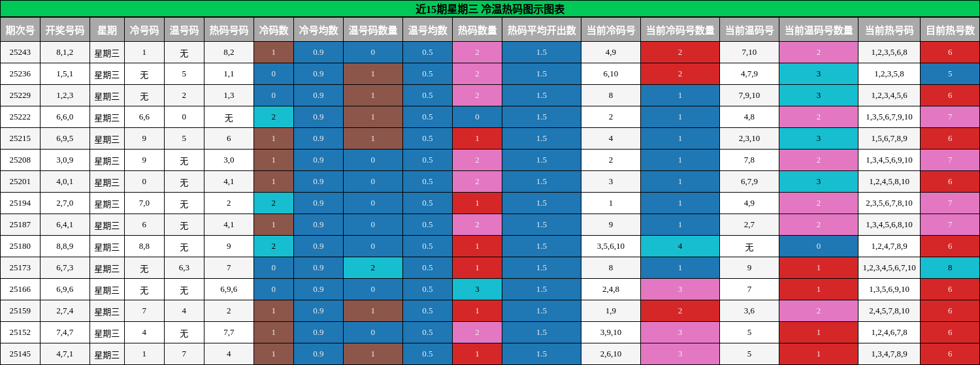Click current hot numbers 1,2,3,5,8
Image resolution: width=980 pixels, height=365 pixels.
[x=889, y=74]
